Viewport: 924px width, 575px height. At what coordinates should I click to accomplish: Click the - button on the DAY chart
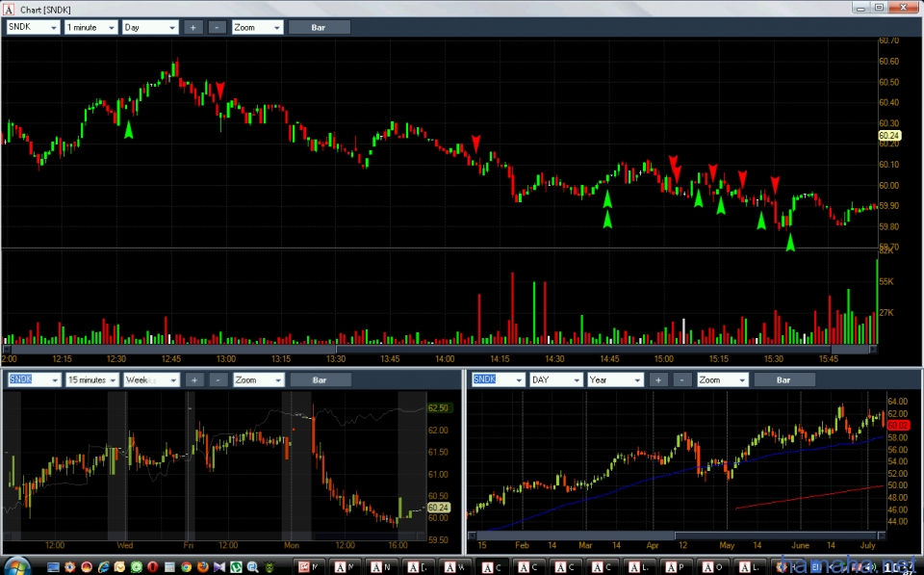(681, 379)
